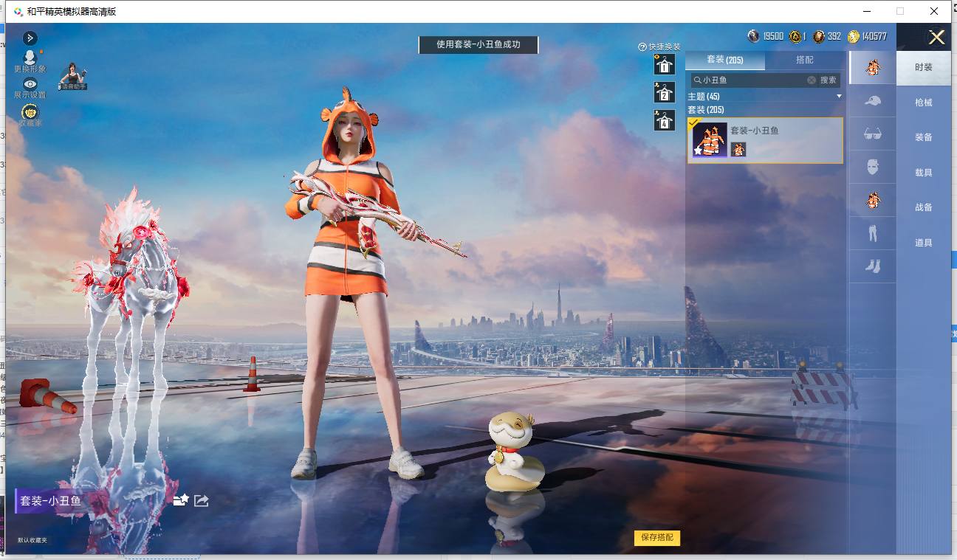
Task: Click the 19500 currency counter
Action: point(766,36)
